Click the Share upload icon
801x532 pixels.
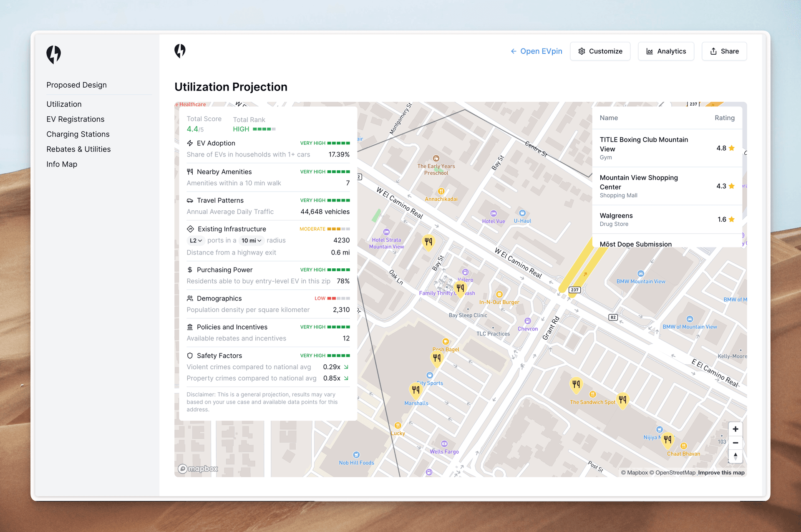(713, 51)
